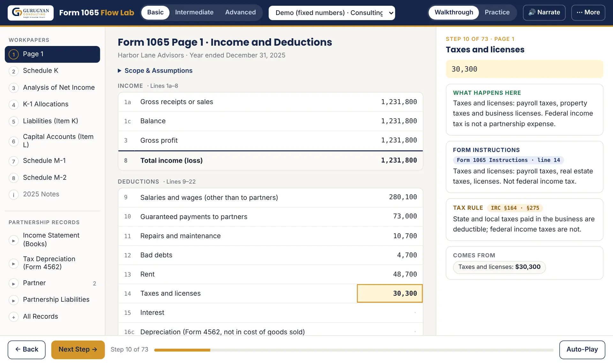Select the Advanced level

240,12
